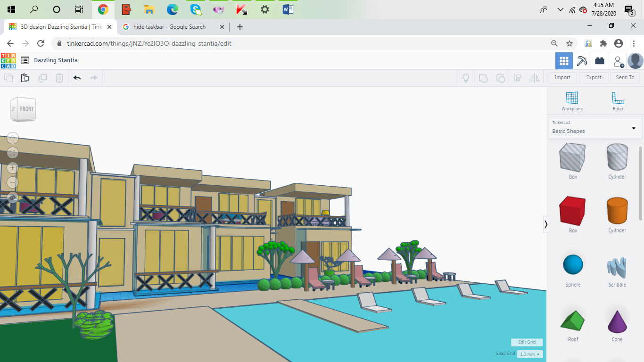Viewport: 644px width, 362px height.
Task: Select the orange Cylinder shape
Action: click(x=617, y=212)
